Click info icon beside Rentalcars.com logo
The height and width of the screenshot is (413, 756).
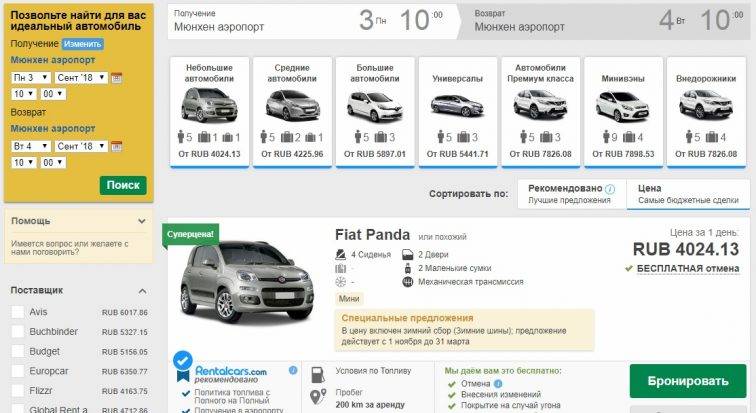click(x=293, y=371)
